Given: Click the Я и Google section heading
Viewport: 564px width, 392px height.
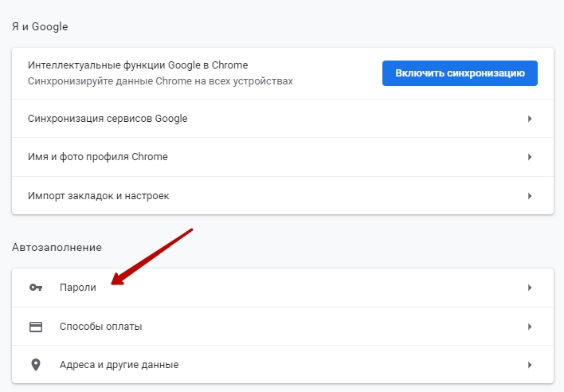Looking at the screenshot, I should [x=40, y=26].
